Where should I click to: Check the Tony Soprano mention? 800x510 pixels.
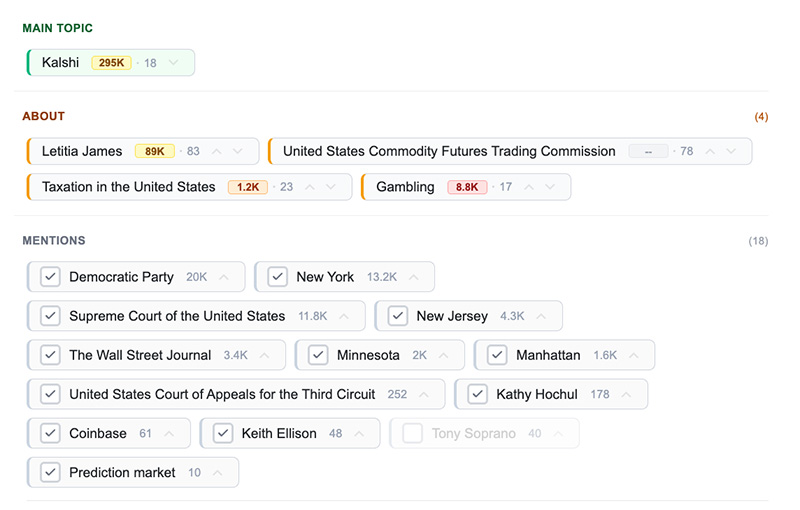(x=412, y=434)
